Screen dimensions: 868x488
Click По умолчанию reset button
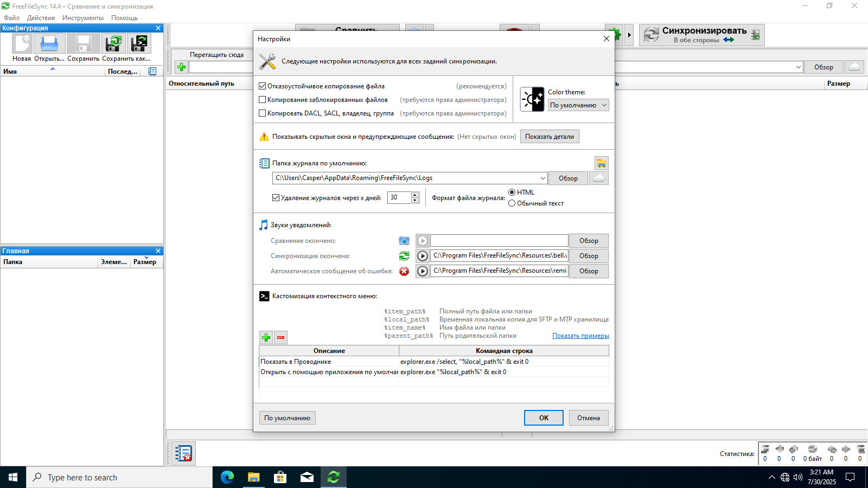coord(287,418)
